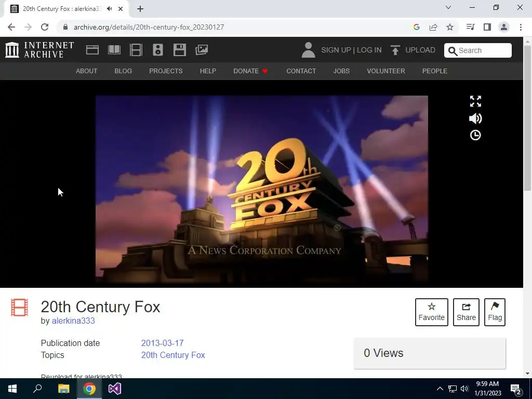Image resolution: width=532 pixels, height=399 pixels.
Task: Open taskbar volume control
Action: pos(464,389)
